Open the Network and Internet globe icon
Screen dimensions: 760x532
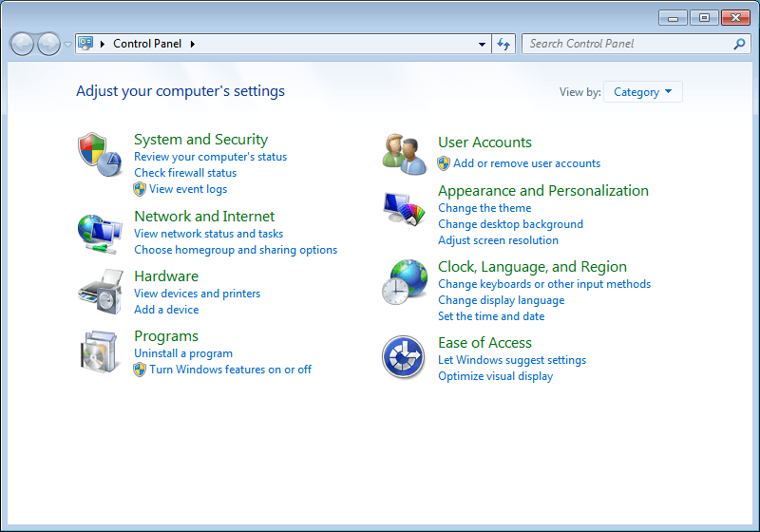(x=100, y=234)
